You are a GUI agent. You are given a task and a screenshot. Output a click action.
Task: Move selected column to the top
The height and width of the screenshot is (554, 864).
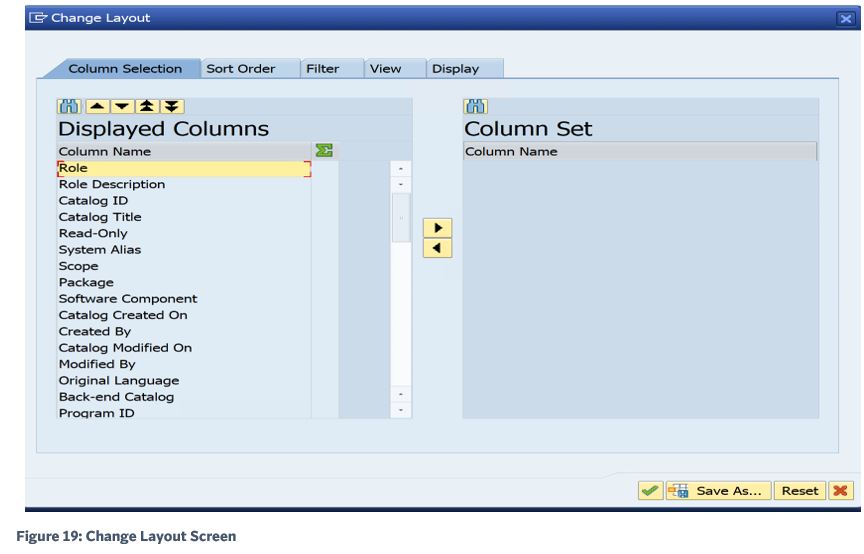click(147, 106)
